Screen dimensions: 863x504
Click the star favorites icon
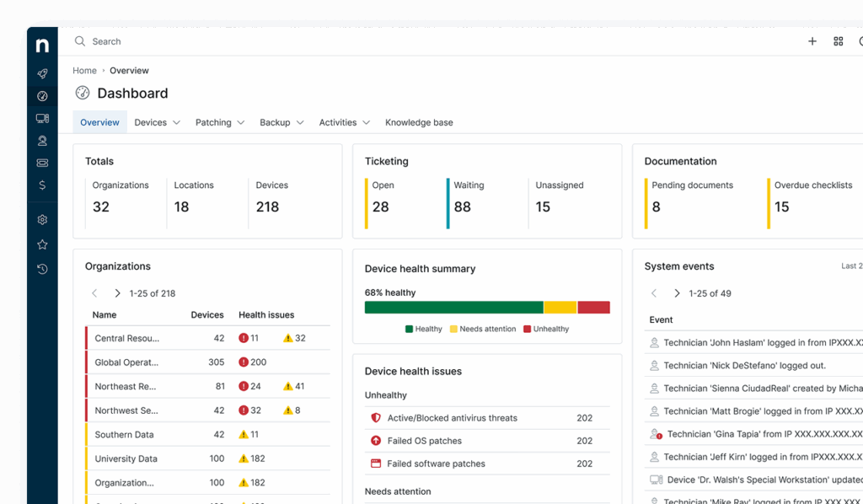42,244
